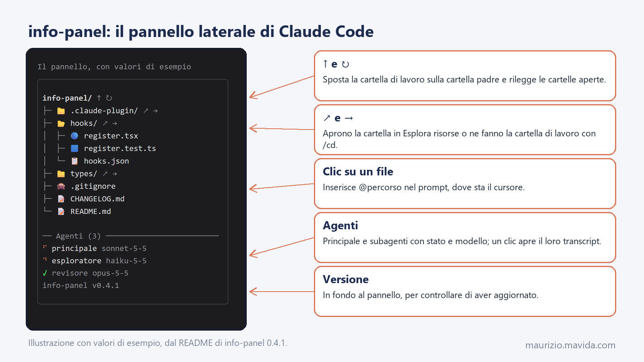Click the folder icon of .claude-plugin/
This screenshot has height=362, width=644.
(61, 111)
